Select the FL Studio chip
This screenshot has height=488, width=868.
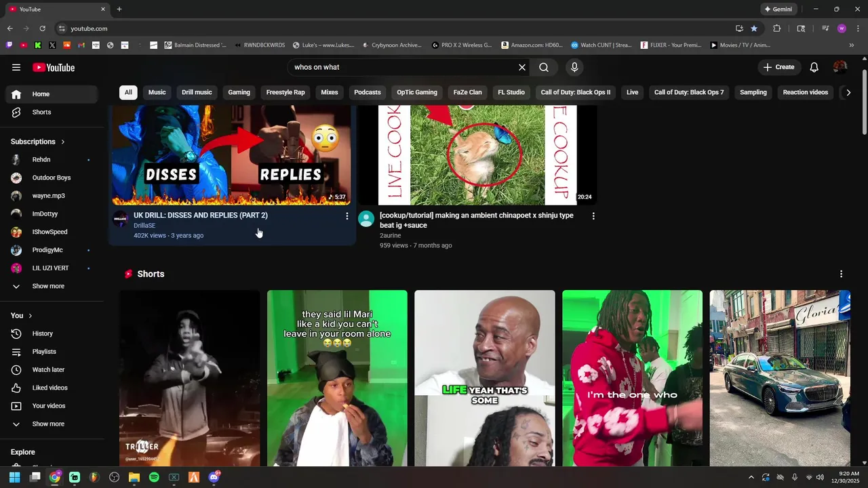pos(511,92)
